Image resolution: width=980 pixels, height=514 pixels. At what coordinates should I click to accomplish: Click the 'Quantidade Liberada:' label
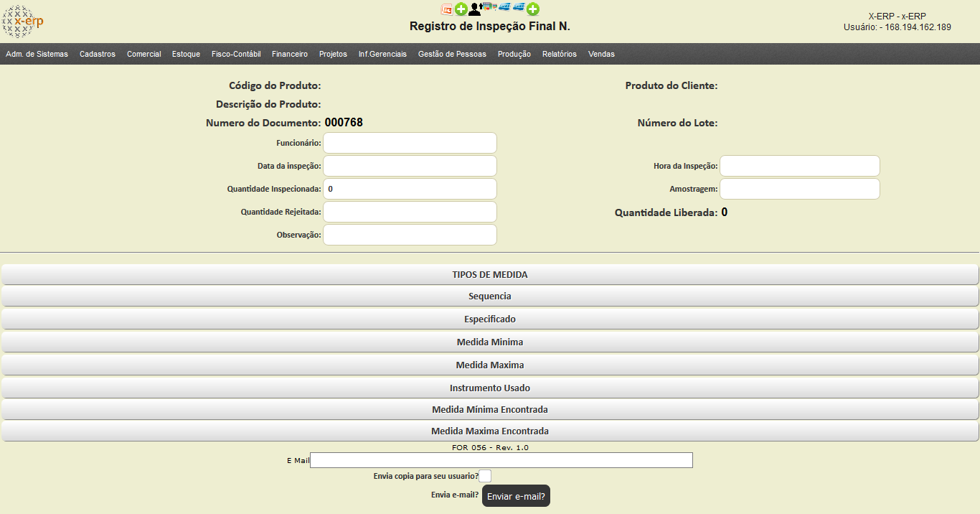(x=666, y=212)
